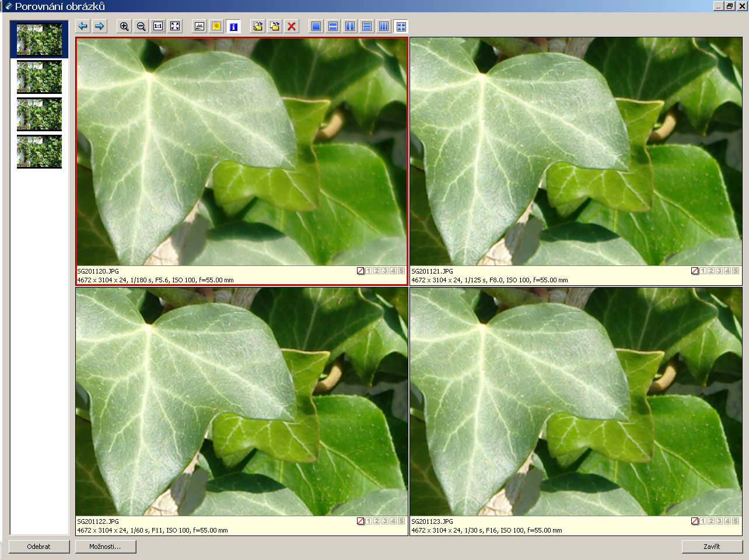Click the fit-to-window zoom icon
749x560 pixels.
(x=175, y=26)
